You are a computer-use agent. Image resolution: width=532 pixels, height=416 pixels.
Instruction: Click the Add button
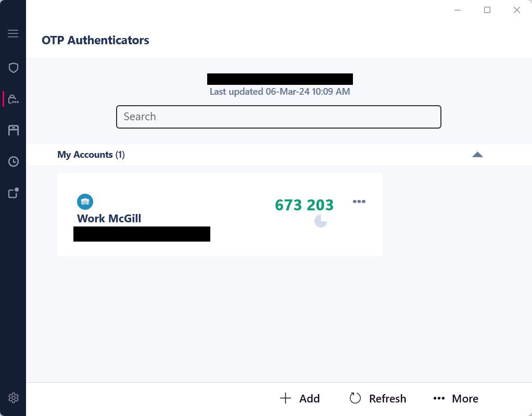click(300, 399)
